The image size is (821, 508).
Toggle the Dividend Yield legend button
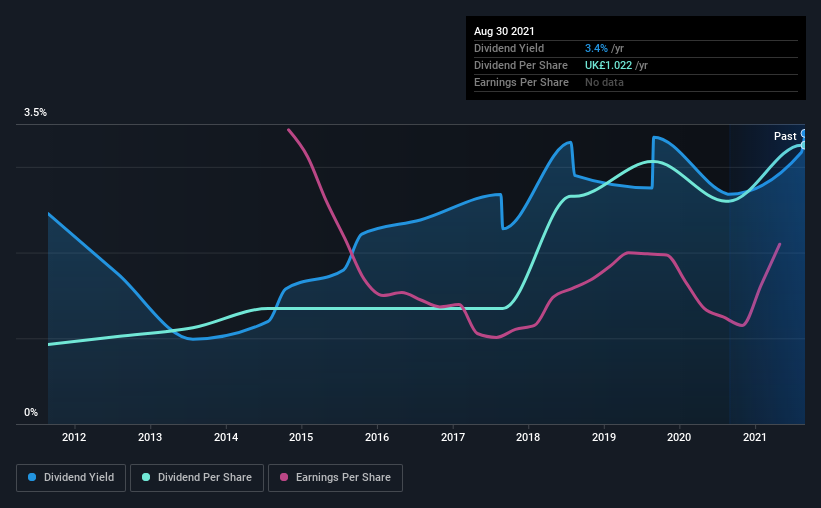point(71,478)
